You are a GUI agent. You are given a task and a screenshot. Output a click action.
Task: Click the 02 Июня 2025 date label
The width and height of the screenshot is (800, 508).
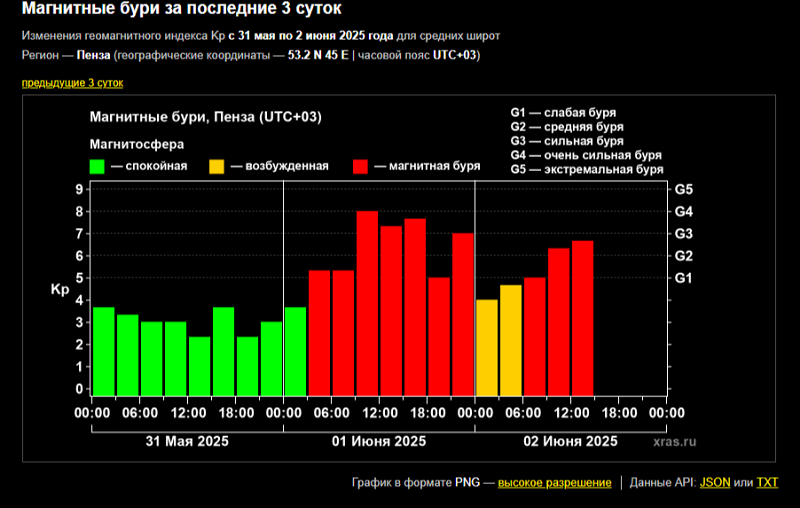tap(570, 441)
